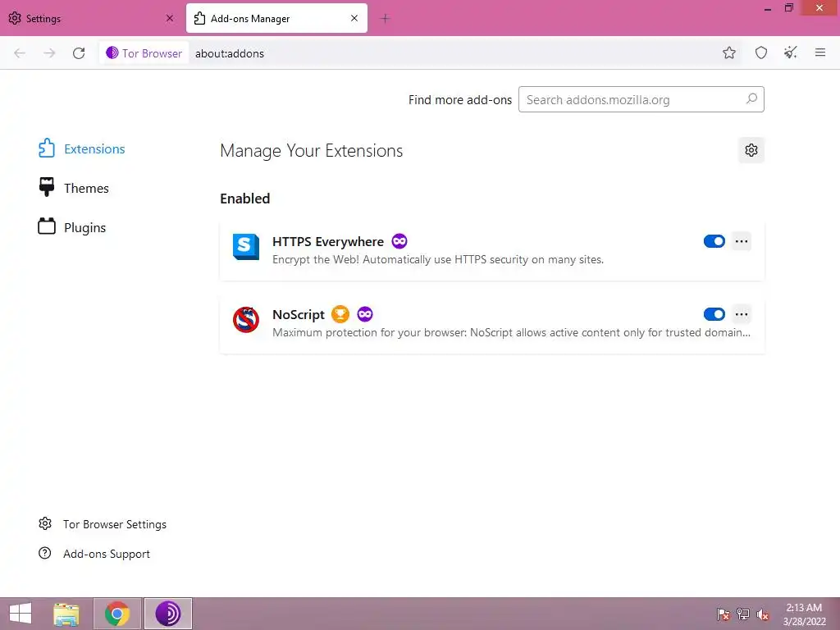Open the NoScript extension details
Image resolution: width=840 pixels, height=630 pixels.
(492, 323)
